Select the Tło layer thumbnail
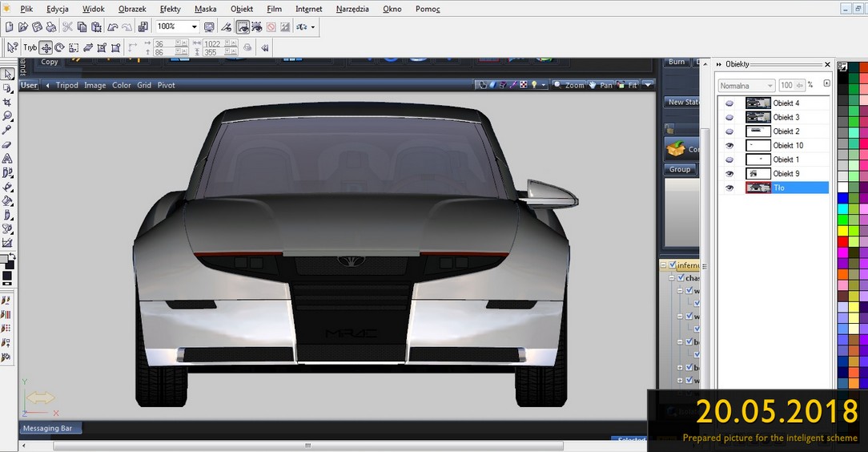The height and width of the screenshot is (452, 868). (757, 188)
